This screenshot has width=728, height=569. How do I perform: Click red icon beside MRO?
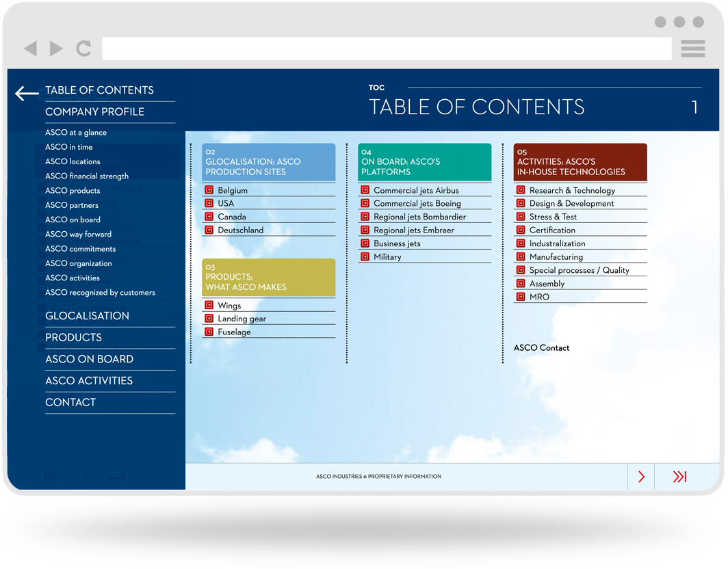pyautogui.click(x=521, y=297)
